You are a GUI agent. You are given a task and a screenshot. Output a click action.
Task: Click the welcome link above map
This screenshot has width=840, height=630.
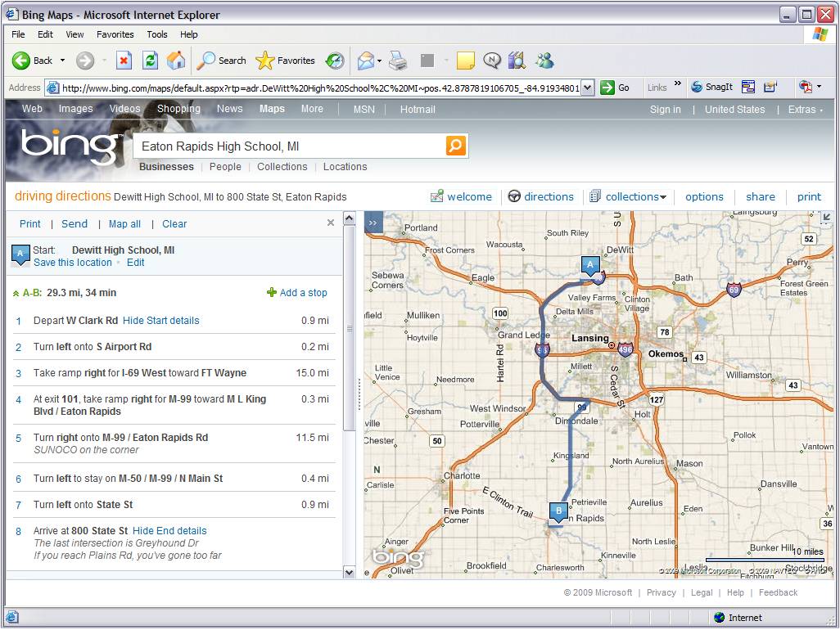pyautogui.click(x=461, y=197)
